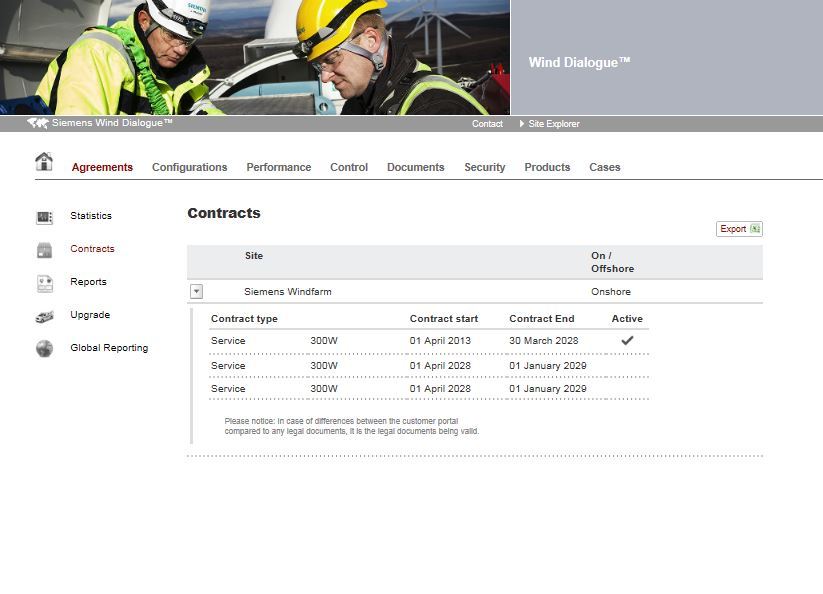Click the Contract End column header

click(542, 319)
